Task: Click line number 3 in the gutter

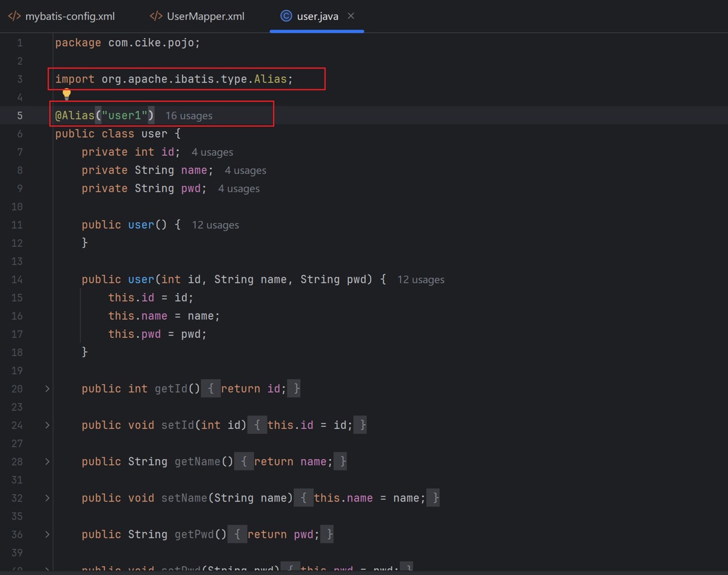Action: point(20,79)
